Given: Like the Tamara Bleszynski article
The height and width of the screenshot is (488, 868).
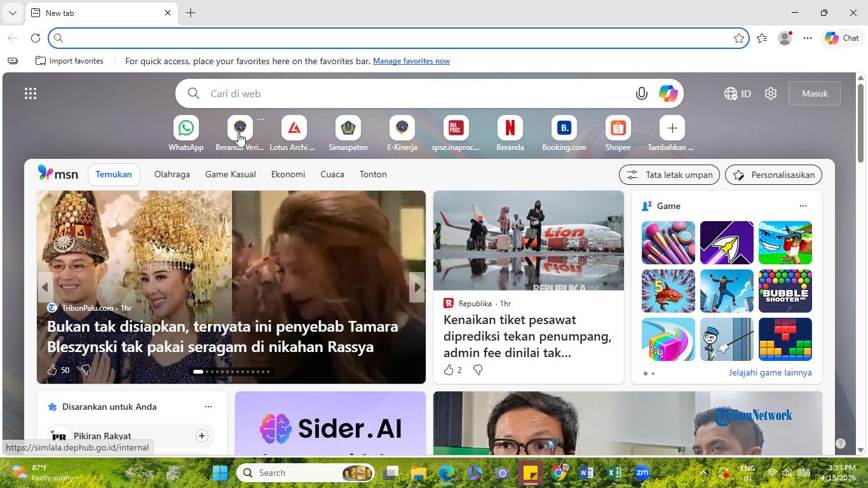Looking at the screenshot, I should (53, 369).
